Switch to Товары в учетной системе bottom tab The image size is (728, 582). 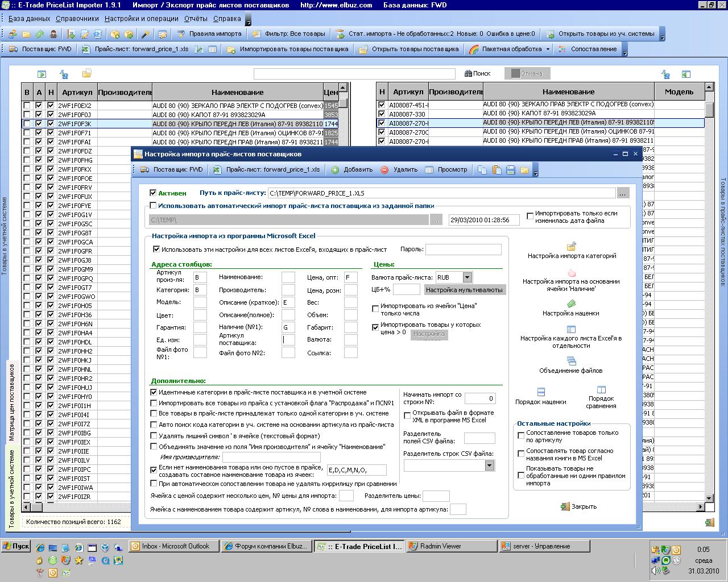pyautogui.click(x=11, y=488)
